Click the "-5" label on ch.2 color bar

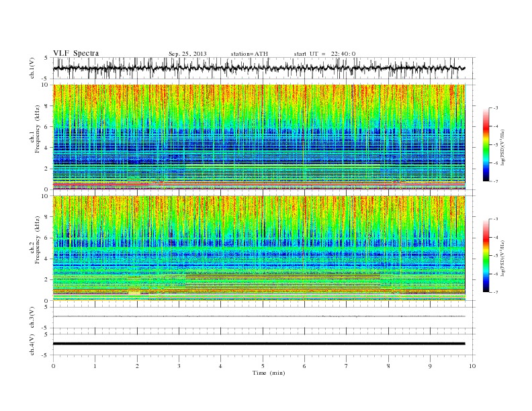pos(496,255)
